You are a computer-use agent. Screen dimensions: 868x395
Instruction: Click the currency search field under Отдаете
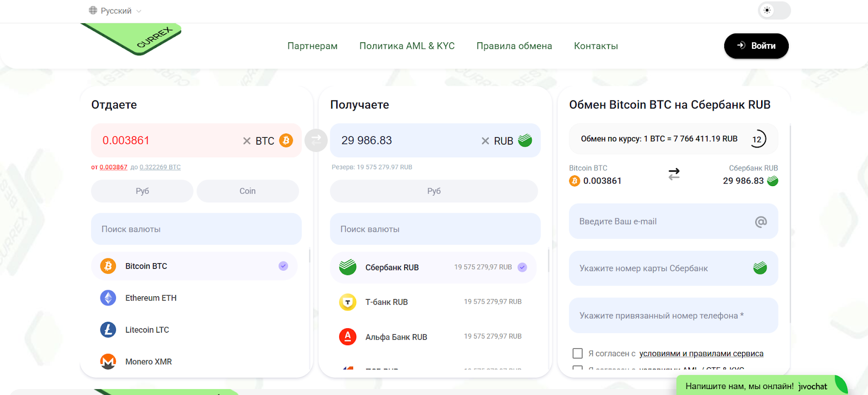[196, 229]
